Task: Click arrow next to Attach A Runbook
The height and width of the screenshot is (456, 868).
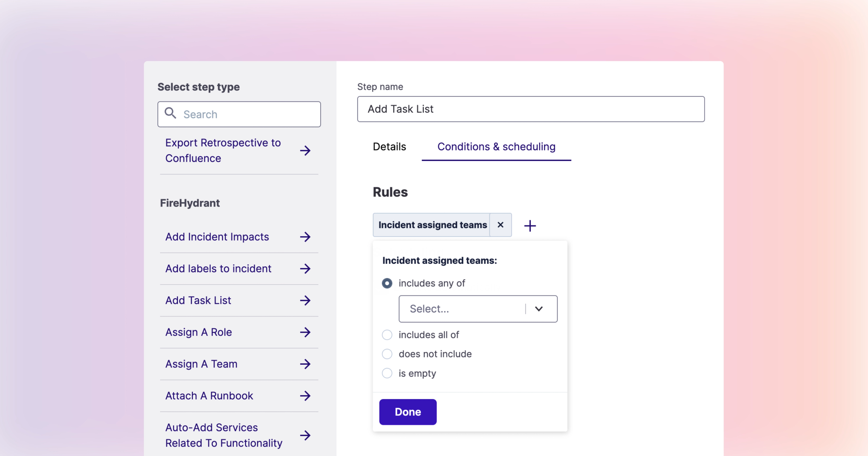Action: coord(305,396)
